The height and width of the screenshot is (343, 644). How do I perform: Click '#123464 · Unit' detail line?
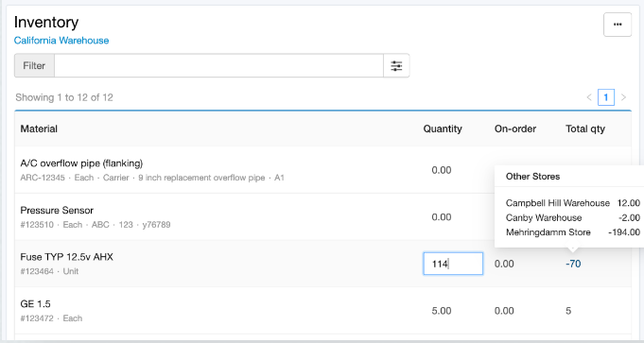pyautogui.click(x=49, y=271)
